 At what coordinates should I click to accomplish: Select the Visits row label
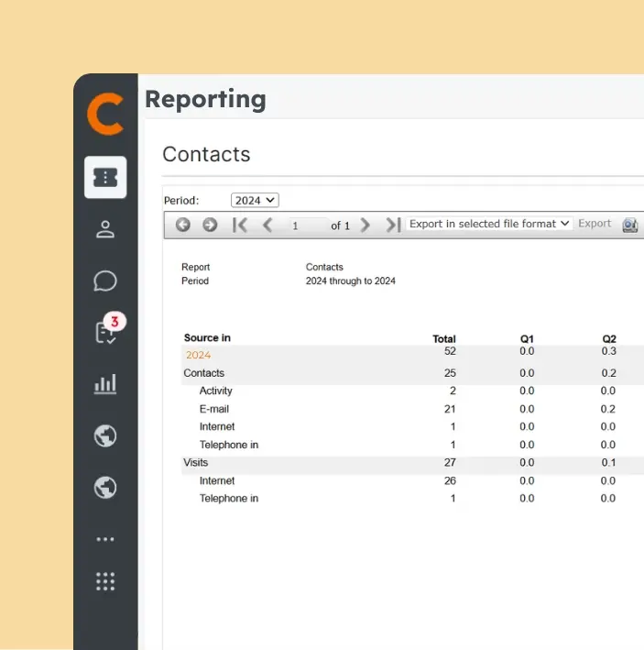tap(196, 463)
